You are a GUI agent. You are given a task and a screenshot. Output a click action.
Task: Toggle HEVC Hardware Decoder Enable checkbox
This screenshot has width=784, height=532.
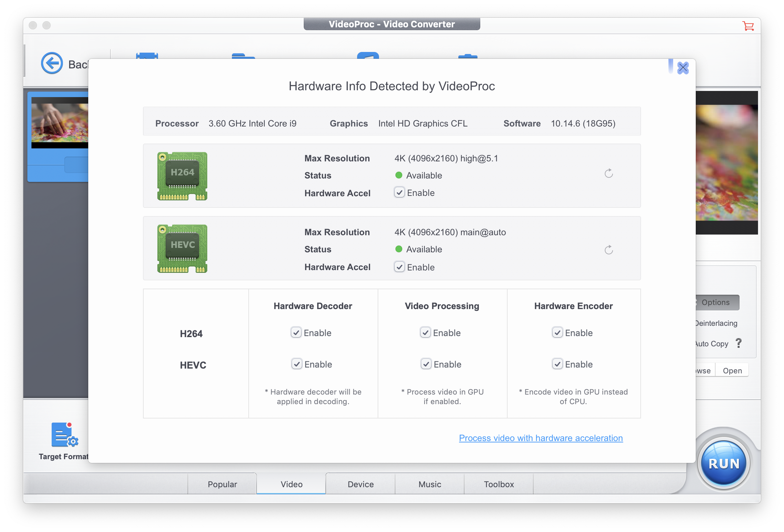[297, 364]
